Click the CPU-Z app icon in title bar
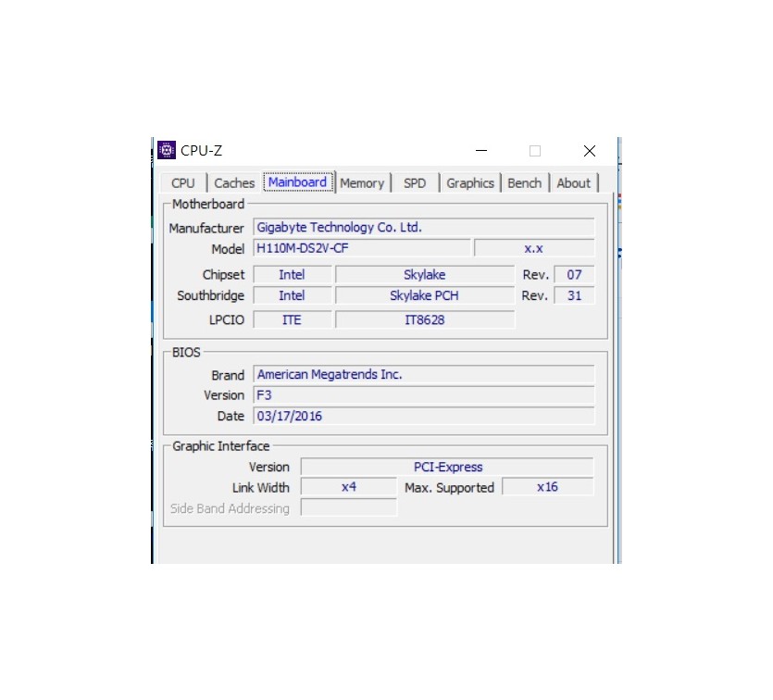Viewport: 773px width, 700px height. pos(166,150)
